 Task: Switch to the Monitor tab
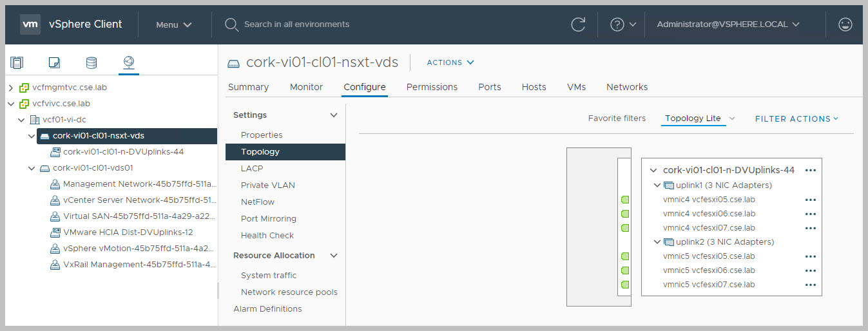306,87
